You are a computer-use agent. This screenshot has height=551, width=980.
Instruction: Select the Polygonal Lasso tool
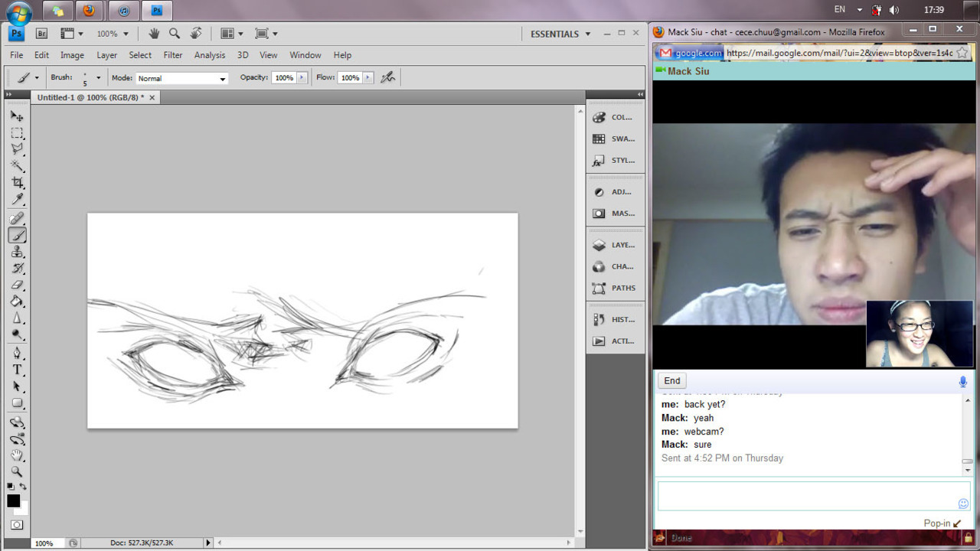point(17,149)
